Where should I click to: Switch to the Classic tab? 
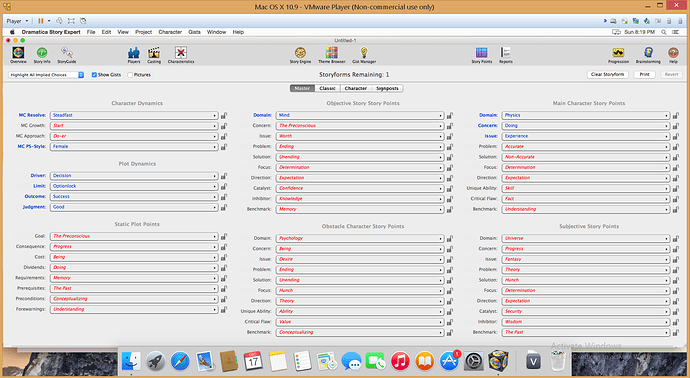(x=327, y=88)
